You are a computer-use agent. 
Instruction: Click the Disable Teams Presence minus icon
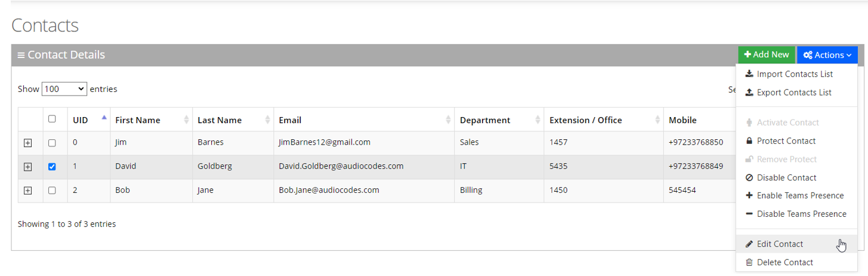tap(749, 214)
